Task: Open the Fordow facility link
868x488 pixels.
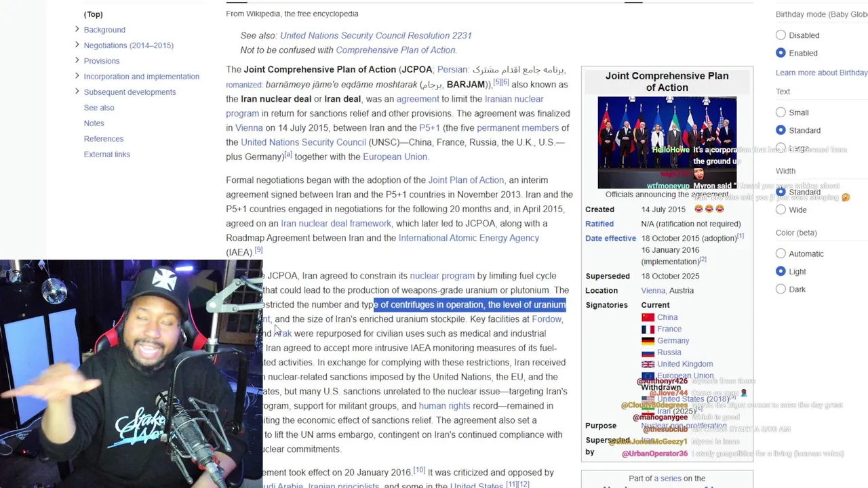Action: pos(547,319)
